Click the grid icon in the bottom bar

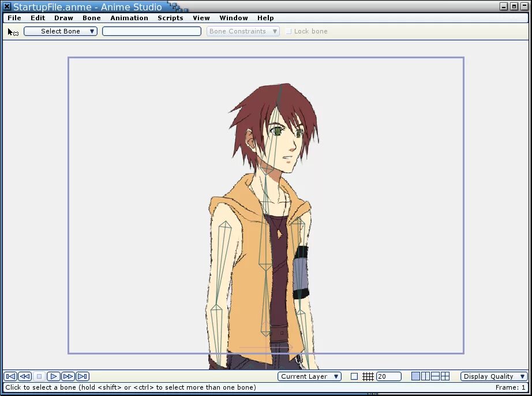(368, 376)
